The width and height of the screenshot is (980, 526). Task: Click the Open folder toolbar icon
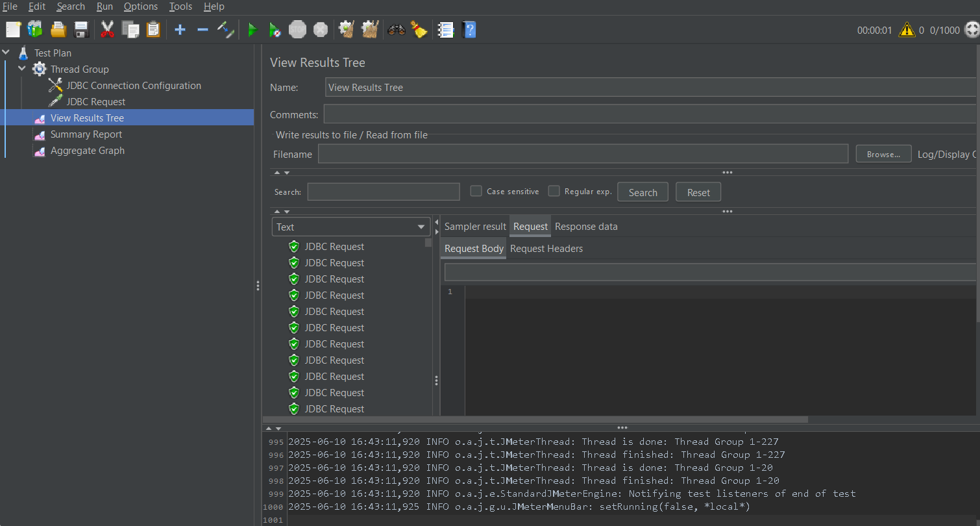pyautogui.click(x=58, y=29)
